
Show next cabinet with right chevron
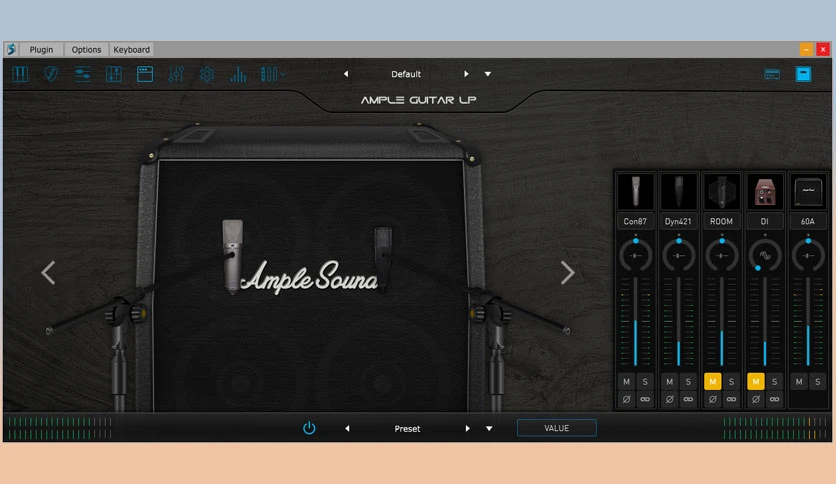(567, 272)
